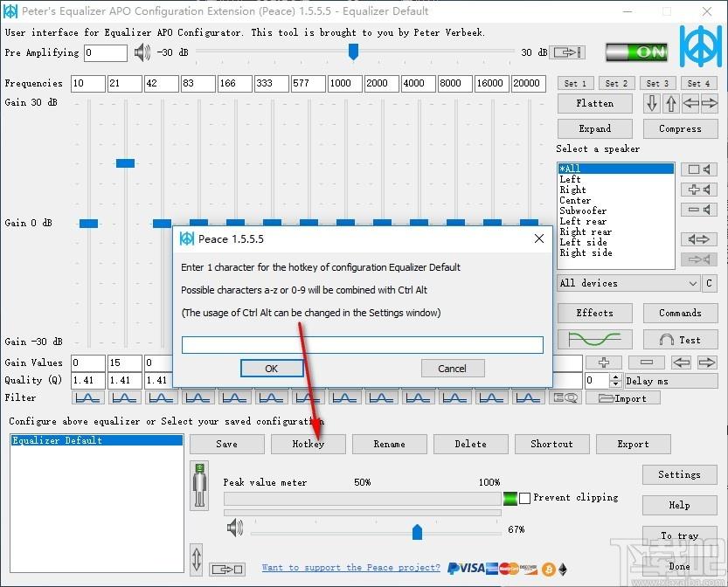Click the filter icon under the 10 Hz band
The width and height of the screenshot is (728, 587).
[x=87, y=397]
